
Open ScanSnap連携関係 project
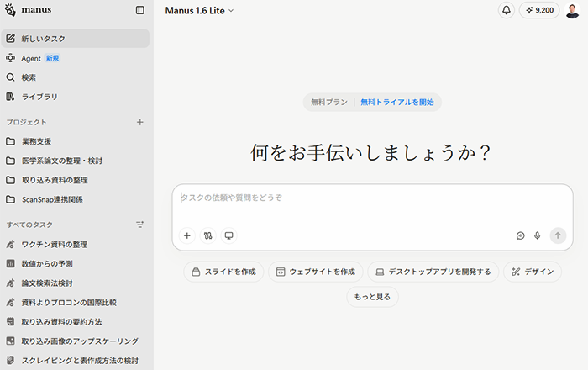[76, 199]
